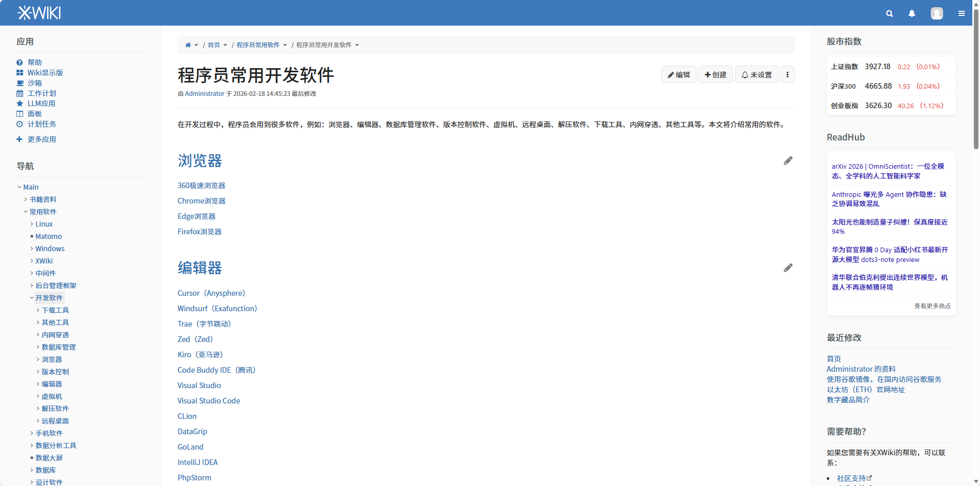
Task: Select 数据大屏 in navigation tree
Action: [x=49, y=458]
